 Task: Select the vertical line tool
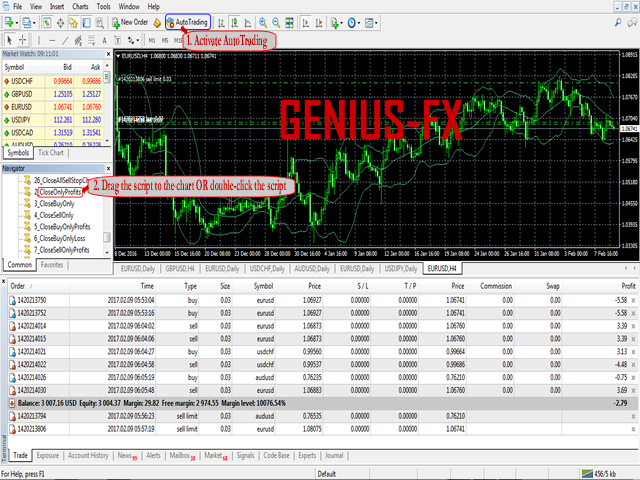(x=39, y=40)
